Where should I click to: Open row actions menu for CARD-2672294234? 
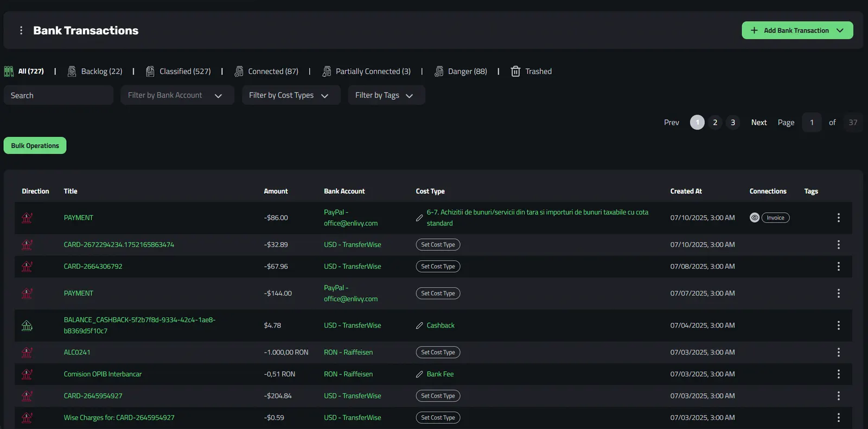point(839,244)
